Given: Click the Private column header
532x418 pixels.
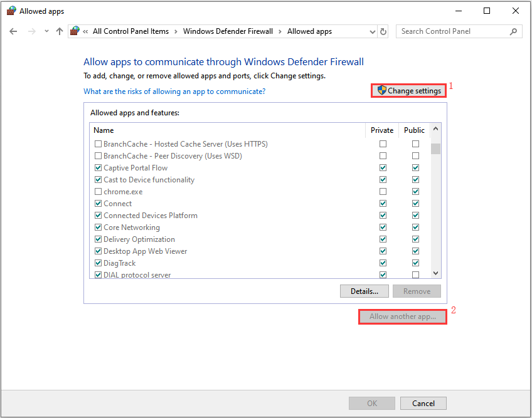Looking at the screenshot, I should pyautogui.click(x=381, y=130).
